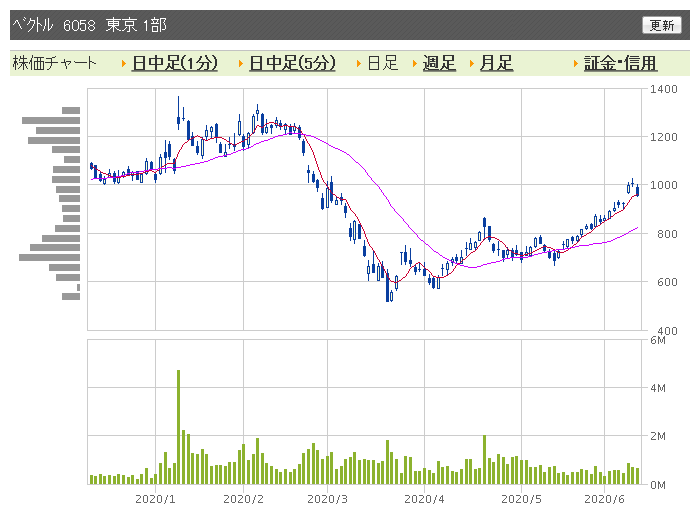Click the 0M volume axis label

pyautogui.click(x=658, y=485)
